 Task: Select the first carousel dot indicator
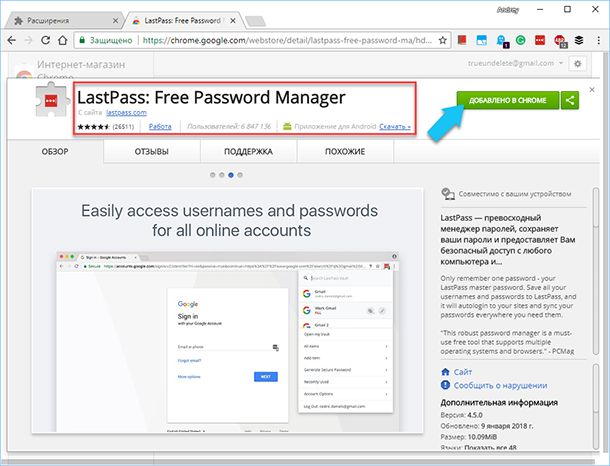coord(212,175)
